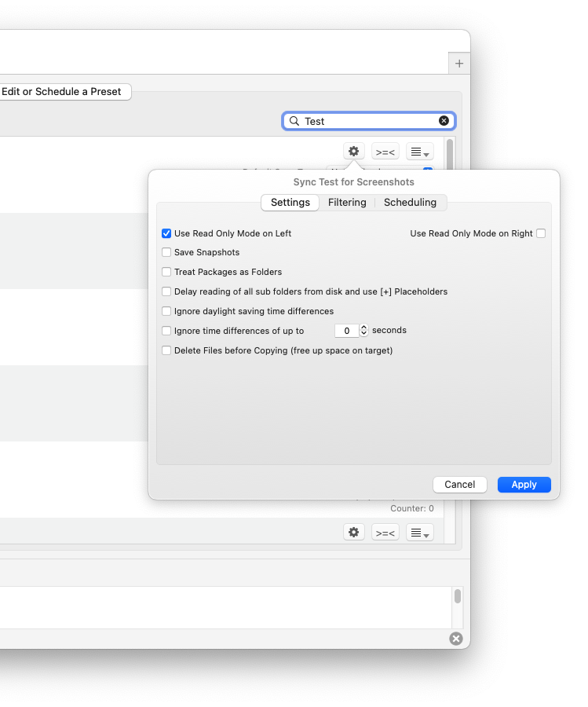588x707 pixels.
Task: Clear the "Test" search text
Action: click(x=444, y=121)
